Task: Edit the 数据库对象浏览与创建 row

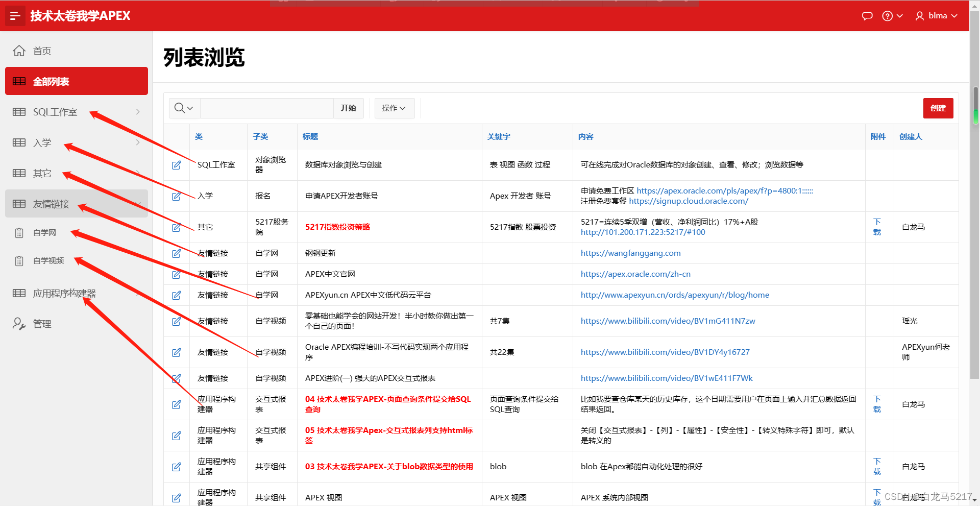Action: coord(177,165)
